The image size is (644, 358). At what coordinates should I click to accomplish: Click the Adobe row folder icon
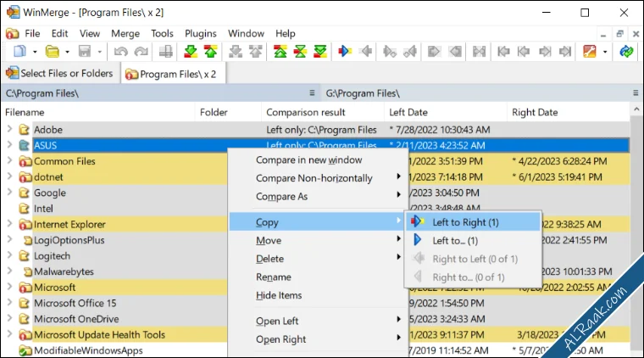tap(25, 130)
